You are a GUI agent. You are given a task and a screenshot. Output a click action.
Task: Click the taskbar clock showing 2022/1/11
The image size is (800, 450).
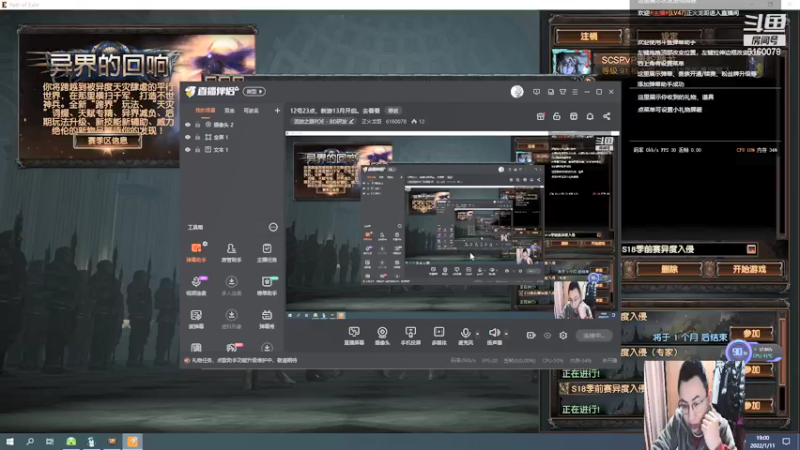(x=762, y=442)
